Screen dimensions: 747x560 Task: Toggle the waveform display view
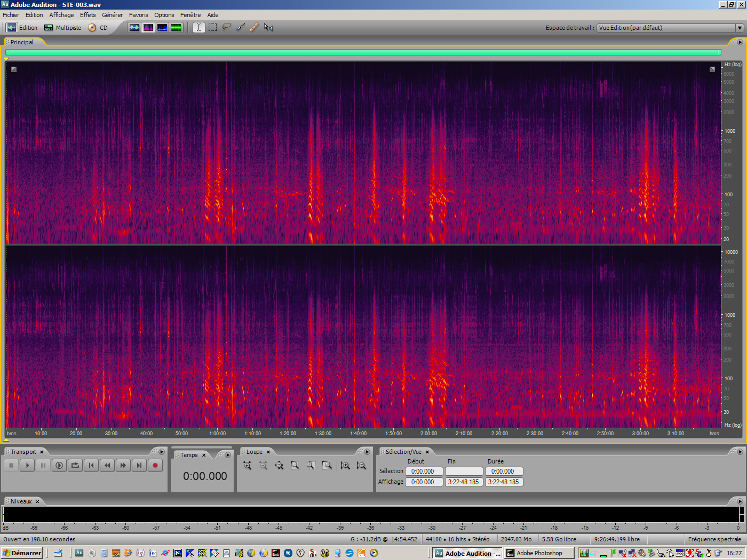[134, 27]
